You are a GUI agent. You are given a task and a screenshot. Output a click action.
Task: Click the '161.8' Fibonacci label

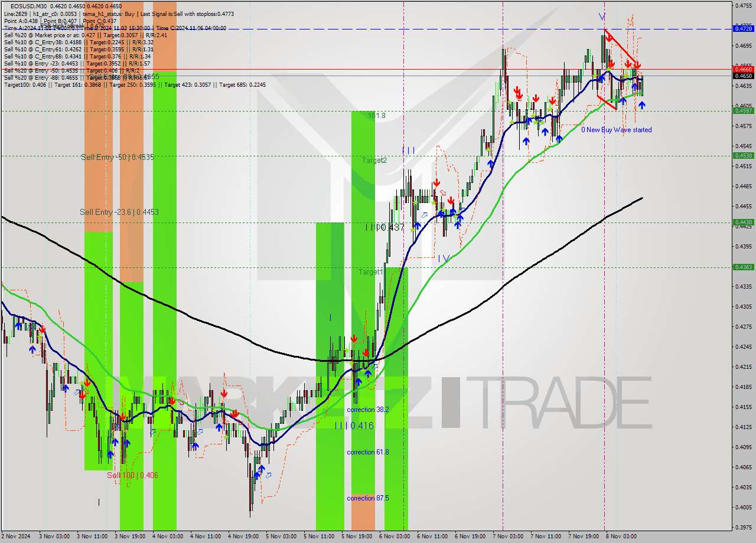[376, 116]
